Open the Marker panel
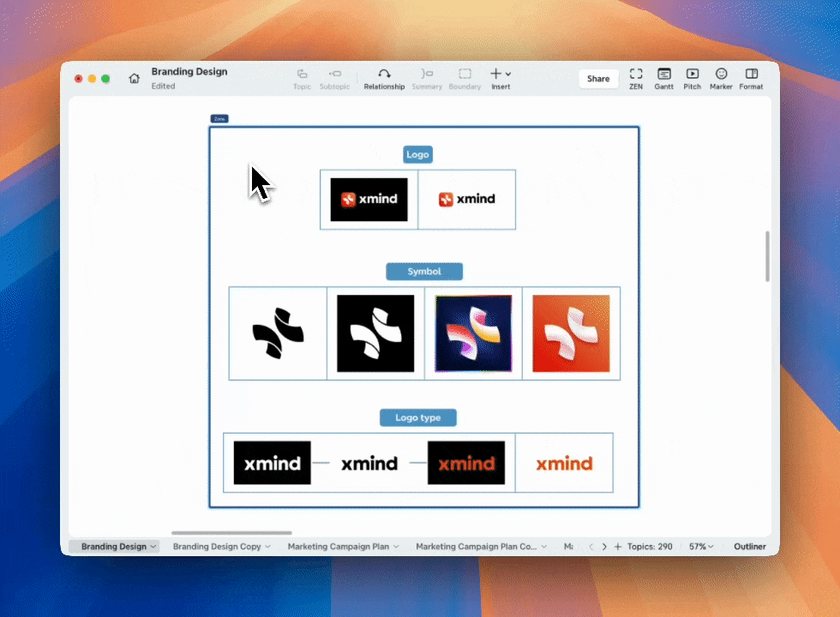840x617 pixels. tap(721, 79)
